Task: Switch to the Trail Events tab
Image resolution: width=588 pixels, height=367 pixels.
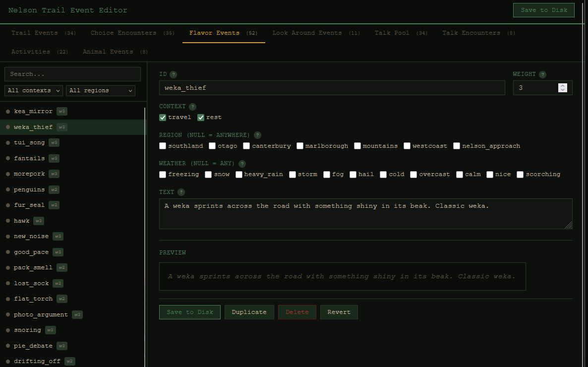Action: click(44, 33)
